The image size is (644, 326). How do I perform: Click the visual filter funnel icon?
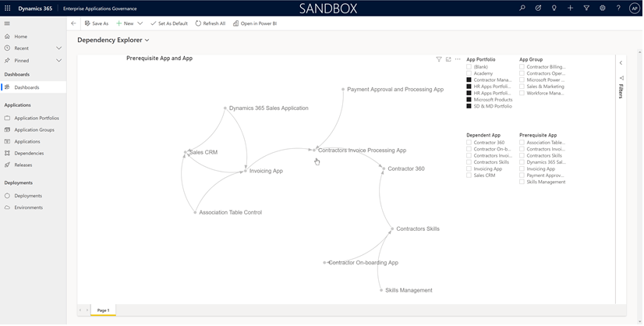(x=439, y=59)
